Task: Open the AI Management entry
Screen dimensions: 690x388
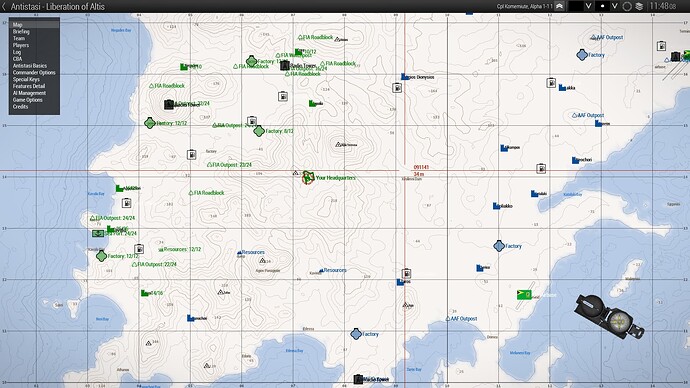Action: [29, 93]
